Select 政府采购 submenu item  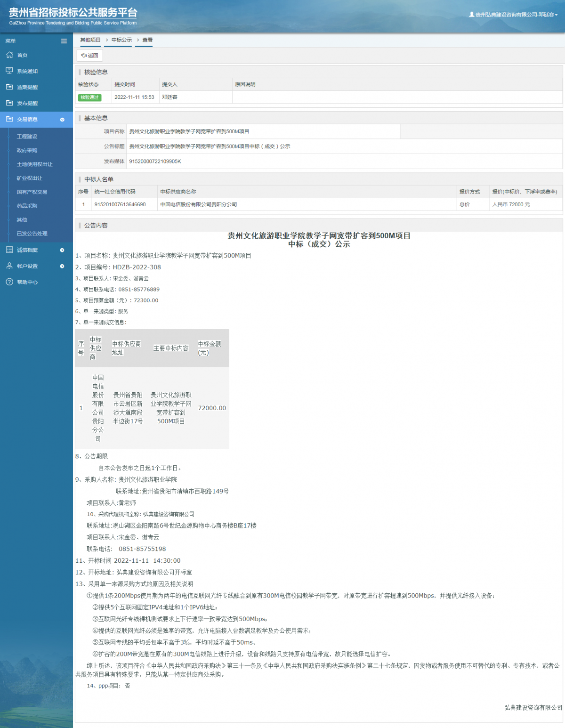click(27, 150)
